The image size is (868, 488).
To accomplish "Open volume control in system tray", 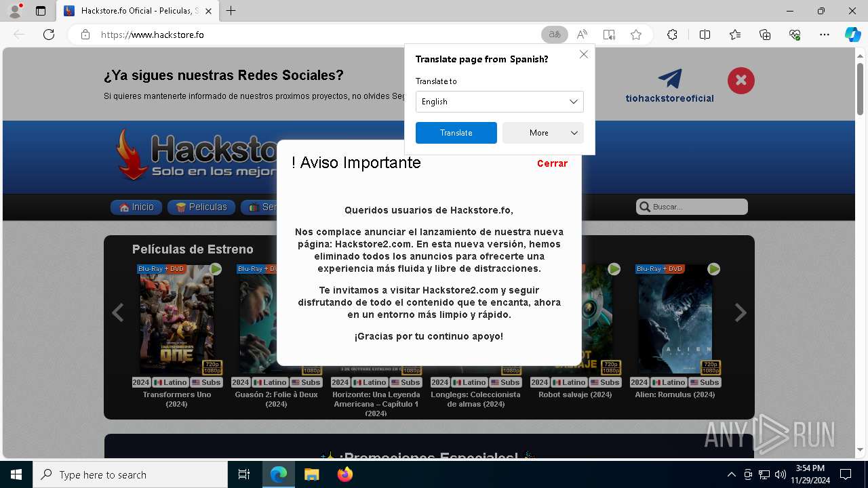I will [x=781, y=474].
